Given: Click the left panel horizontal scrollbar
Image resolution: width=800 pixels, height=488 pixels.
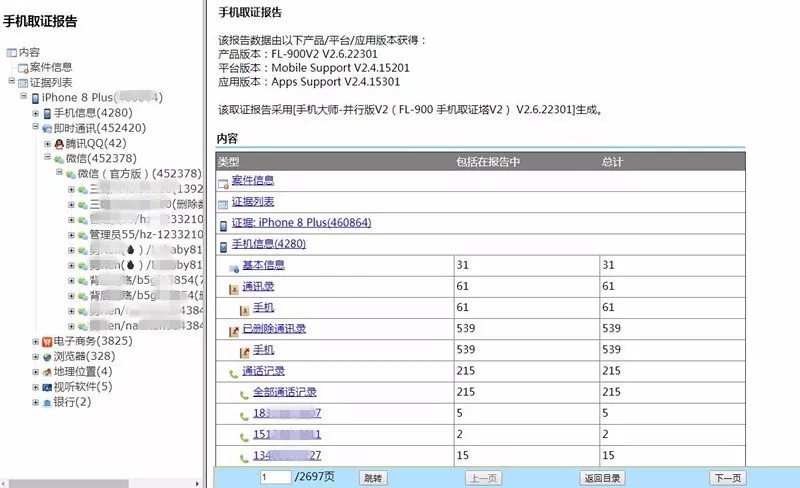Looking at the screenshot, I should [69, 483].
